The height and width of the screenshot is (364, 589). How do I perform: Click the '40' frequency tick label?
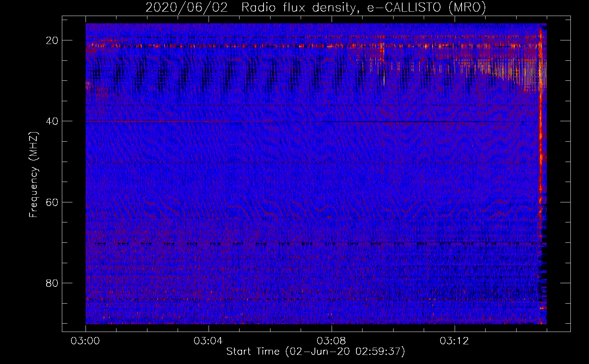tap(52, 121)
